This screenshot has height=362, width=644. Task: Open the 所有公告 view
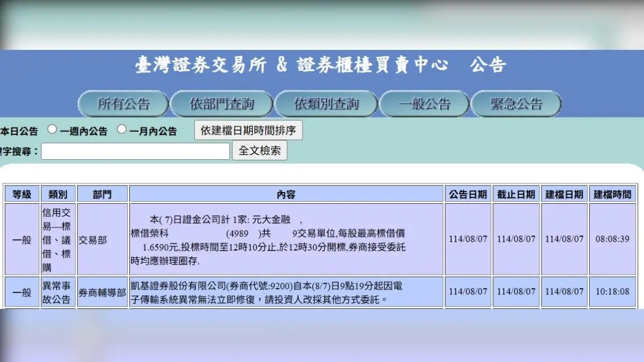tap(122, 104)
